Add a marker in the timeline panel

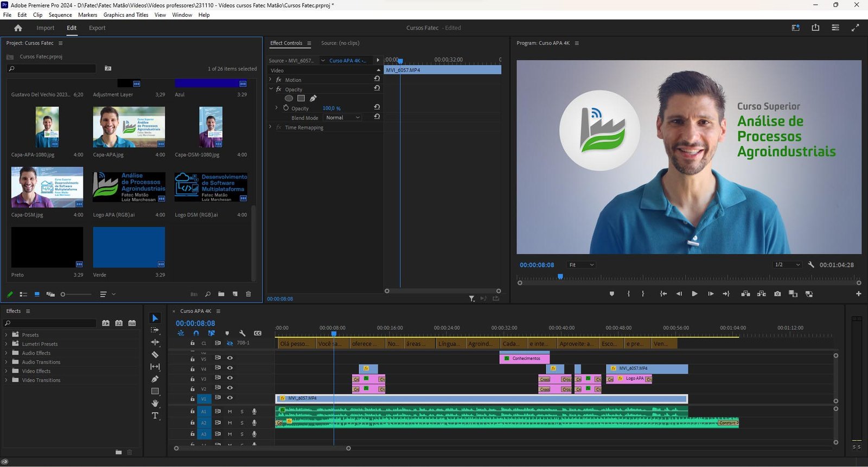point(227,333)
